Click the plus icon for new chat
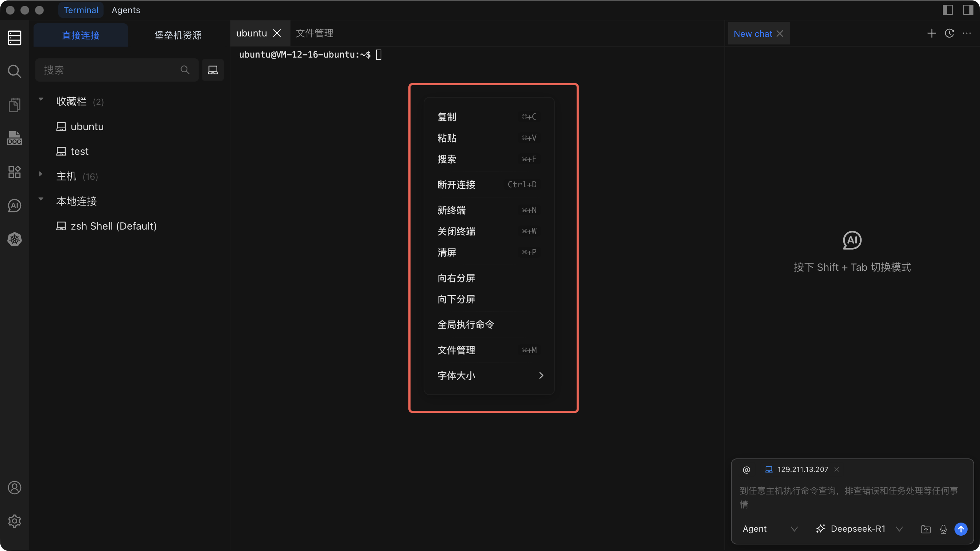The width and height of the screenshot is (980, 551). [x=931, y=34]
